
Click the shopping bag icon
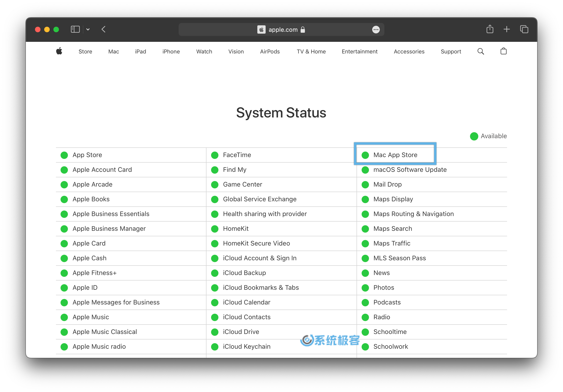(503, 51)
